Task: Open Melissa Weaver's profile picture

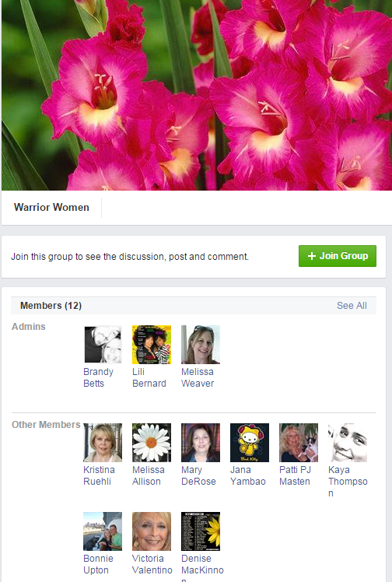Action: click(x=201, y=345)
